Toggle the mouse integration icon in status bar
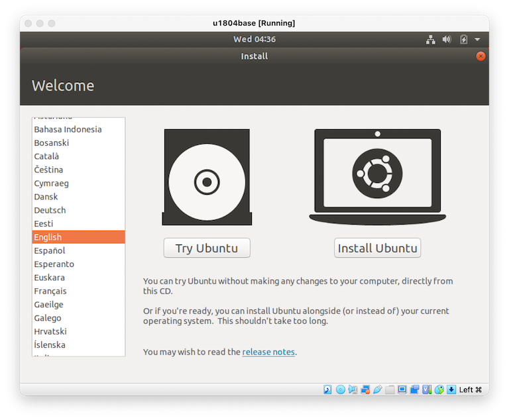The image size is (509, 420). click(439, 389)
